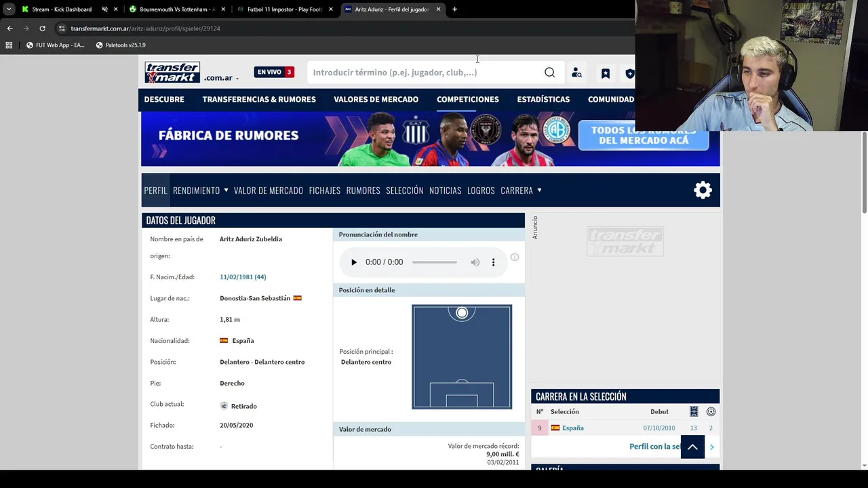The image size is (868, 488).
Task: Open the COMUNIDAD menu
Action: pos(611,100)
